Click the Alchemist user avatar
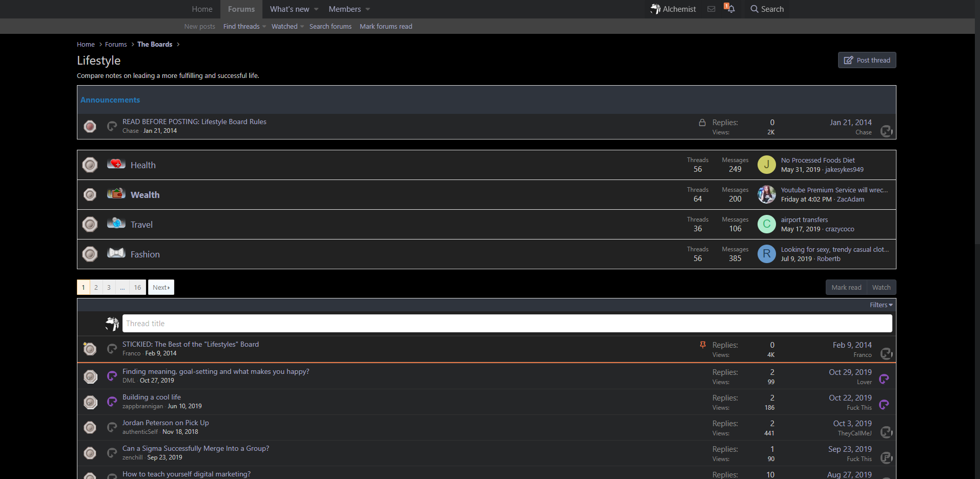980x479 pixels. [656, 9]
